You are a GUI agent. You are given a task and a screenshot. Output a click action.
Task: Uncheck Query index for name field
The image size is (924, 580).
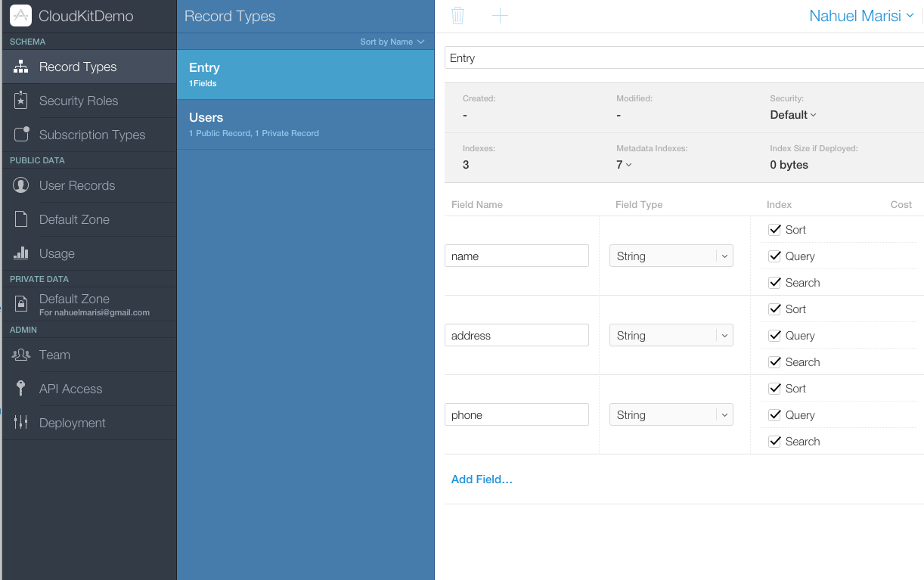[774, 256]
